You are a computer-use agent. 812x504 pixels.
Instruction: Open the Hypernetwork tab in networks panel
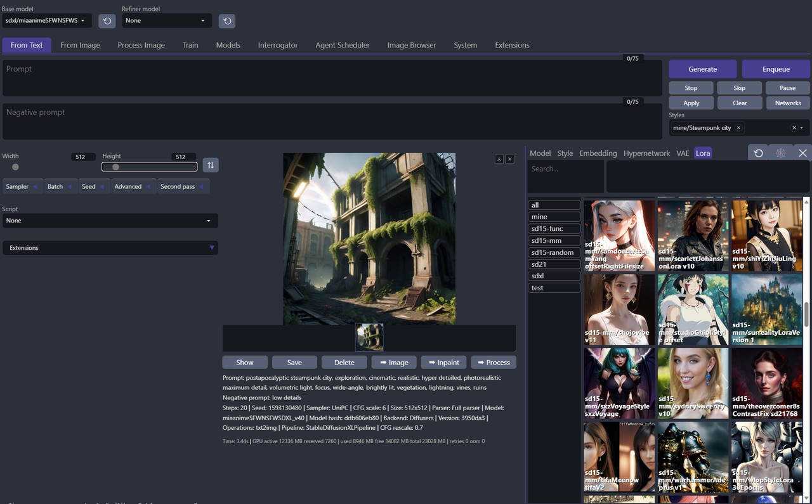click(646, 153)
